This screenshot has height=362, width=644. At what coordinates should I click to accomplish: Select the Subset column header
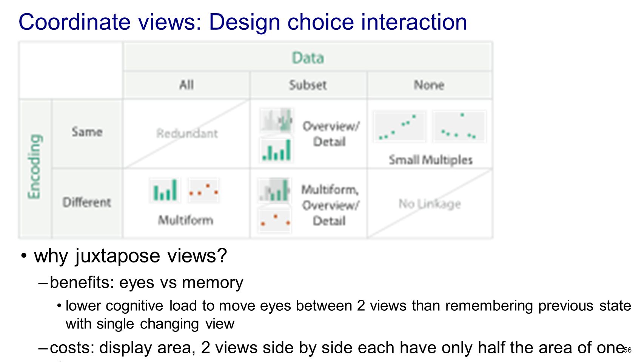[x=308, y=85]
